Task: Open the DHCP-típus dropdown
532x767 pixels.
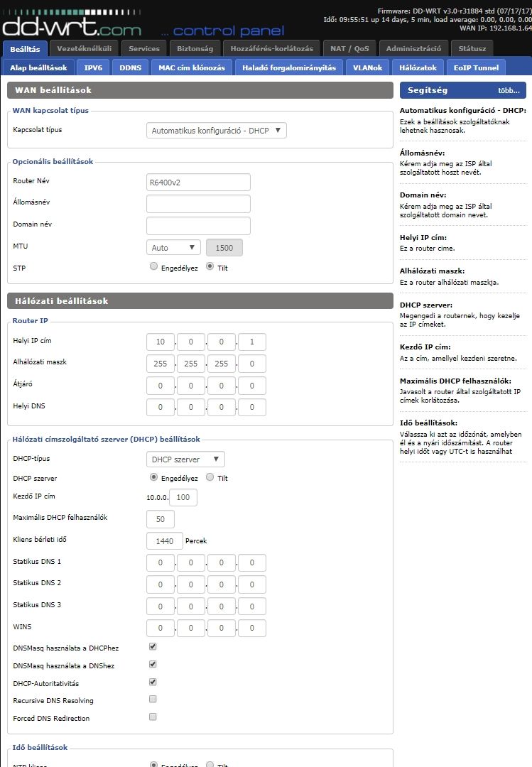Action: (x=185, y=459)
